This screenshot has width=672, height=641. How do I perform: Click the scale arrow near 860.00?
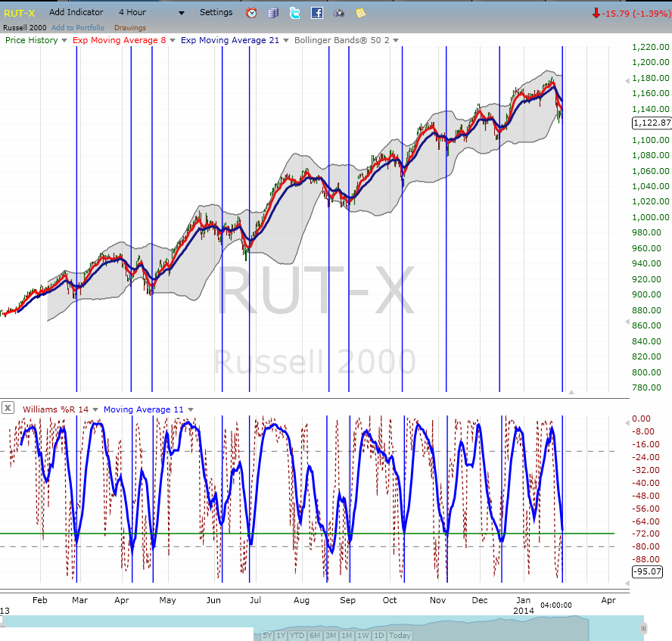[627, 322]
